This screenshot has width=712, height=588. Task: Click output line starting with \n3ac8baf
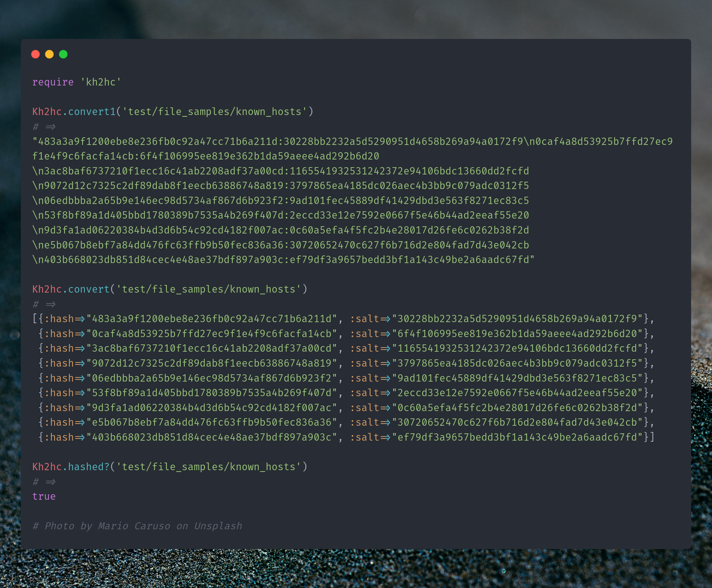click(281, 171)
